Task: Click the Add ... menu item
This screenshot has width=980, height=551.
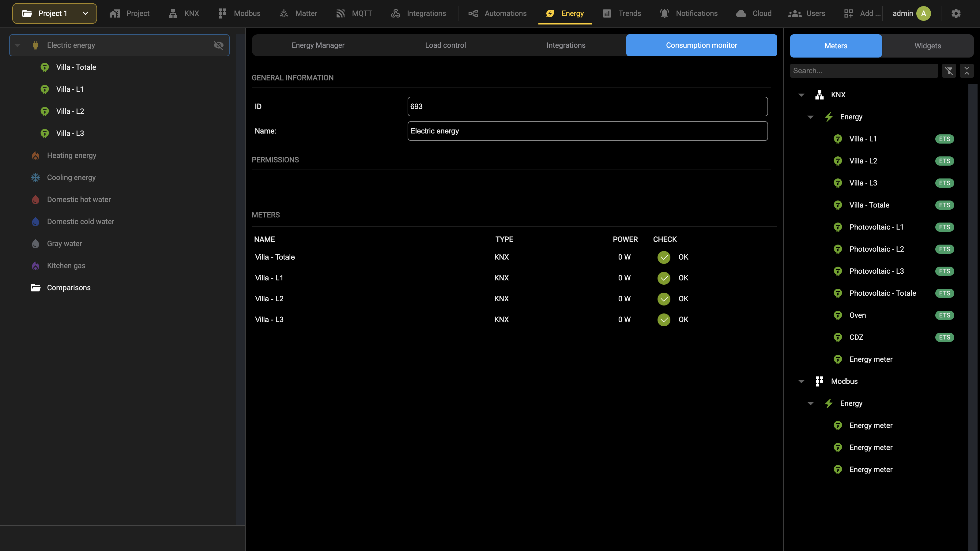Action: 862,13
